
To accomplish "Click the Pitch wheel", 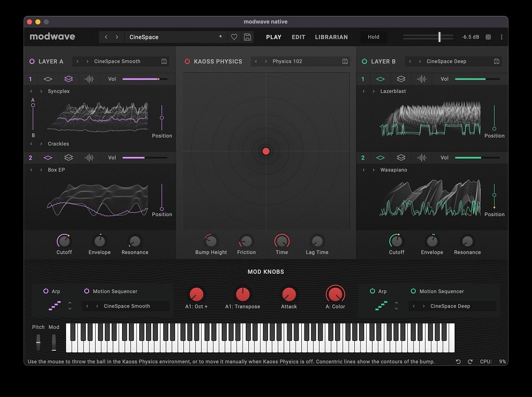I will click(38, 342).
